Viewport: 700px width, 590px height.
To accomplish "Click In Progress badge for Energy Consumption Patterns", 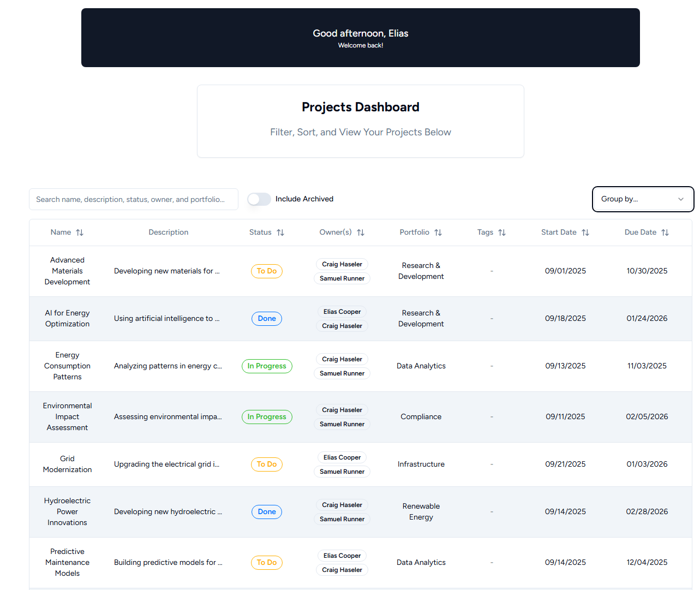I will (267, 366).
